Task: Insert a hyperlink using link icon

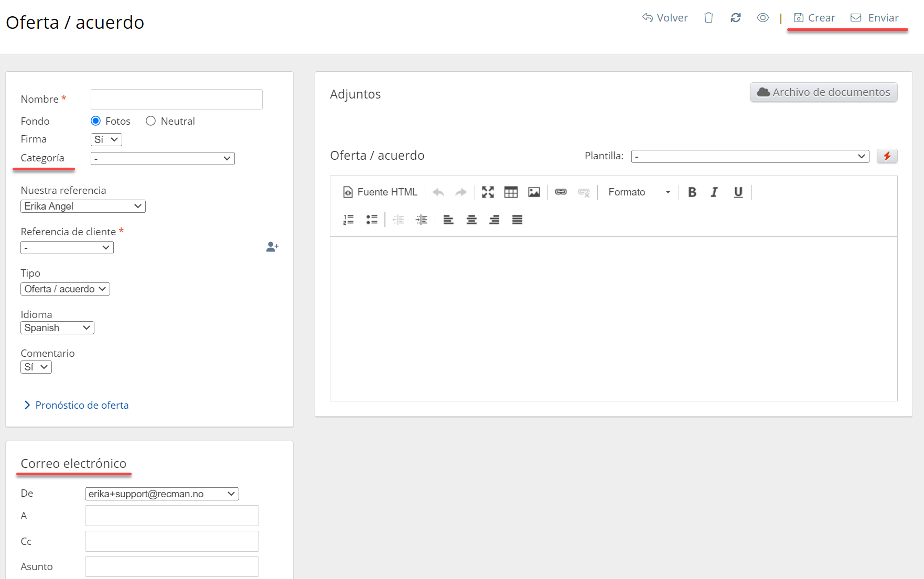Action: [561, 192]
